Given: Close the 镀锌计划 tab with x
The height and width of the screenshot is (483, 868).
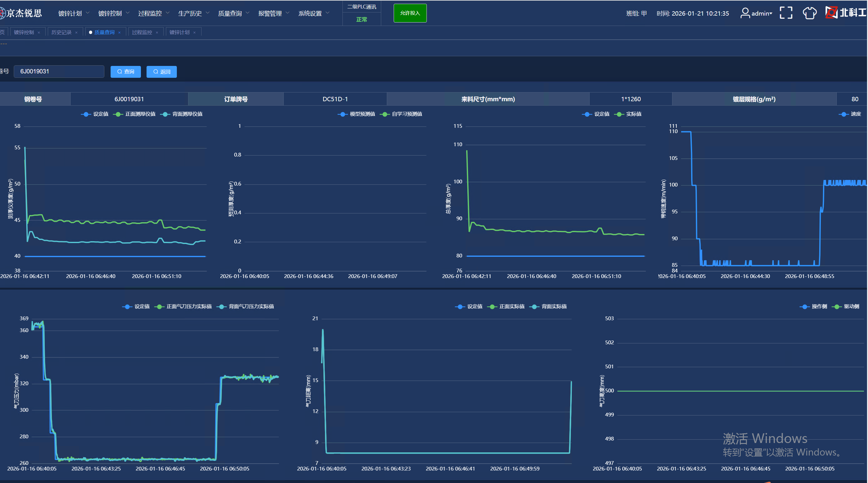Looking at the screenshot, I should (194, 33).
